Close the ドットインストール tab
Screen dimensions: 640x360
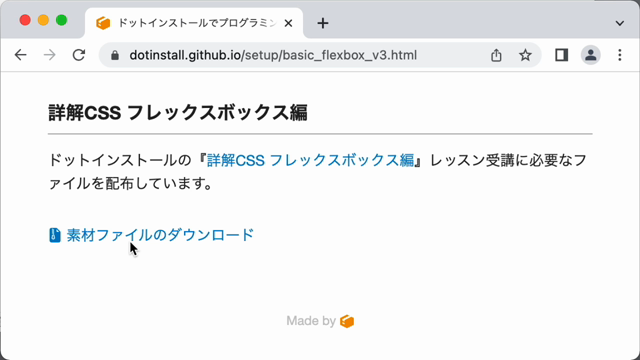click(x=288, y=23)
